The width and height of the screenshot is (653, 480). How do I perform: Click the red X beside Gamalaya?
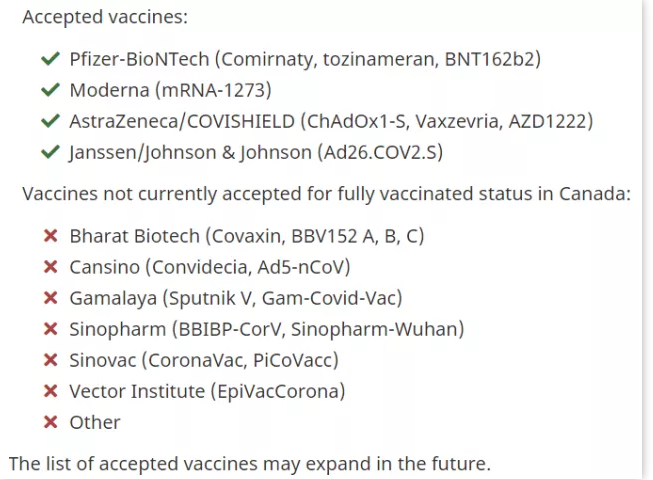[x=50, y=298]
